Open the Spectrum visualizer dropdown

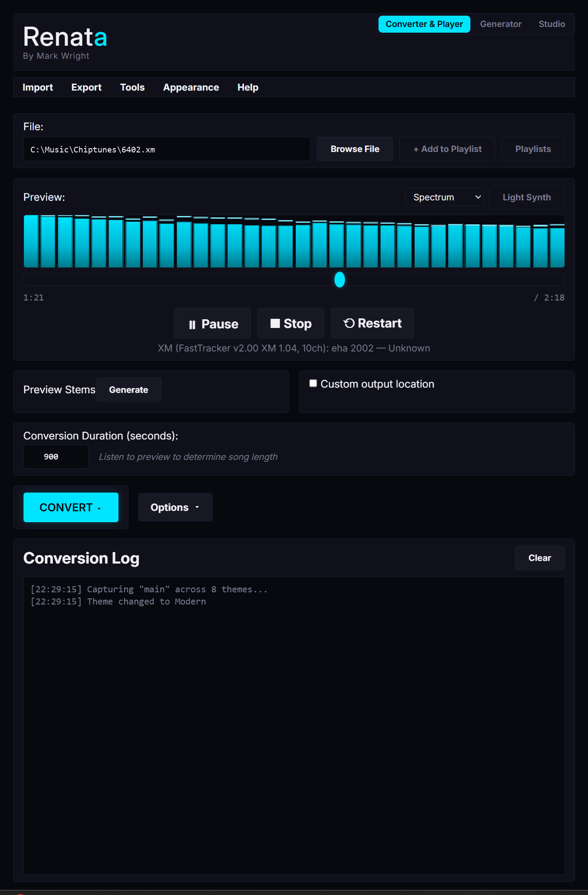point(444,197)
